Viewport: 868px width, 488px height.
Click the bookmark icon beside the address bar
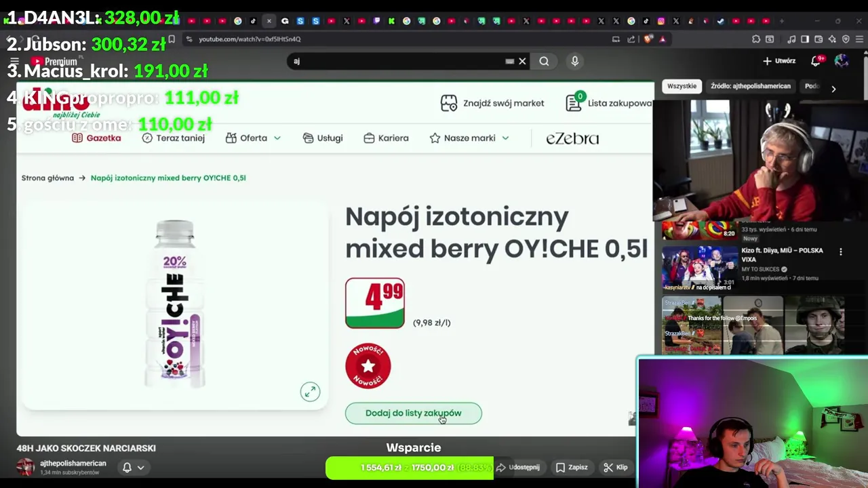pyautogui.click(x=172, y=39)
